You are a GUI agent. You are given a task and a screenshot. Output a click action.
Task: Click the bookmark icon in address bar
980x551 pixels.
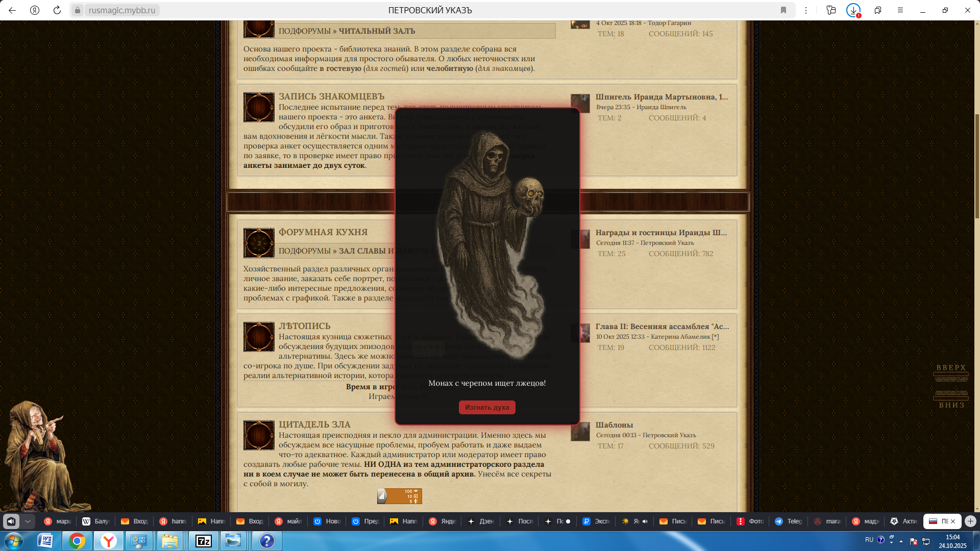point(783,10)
